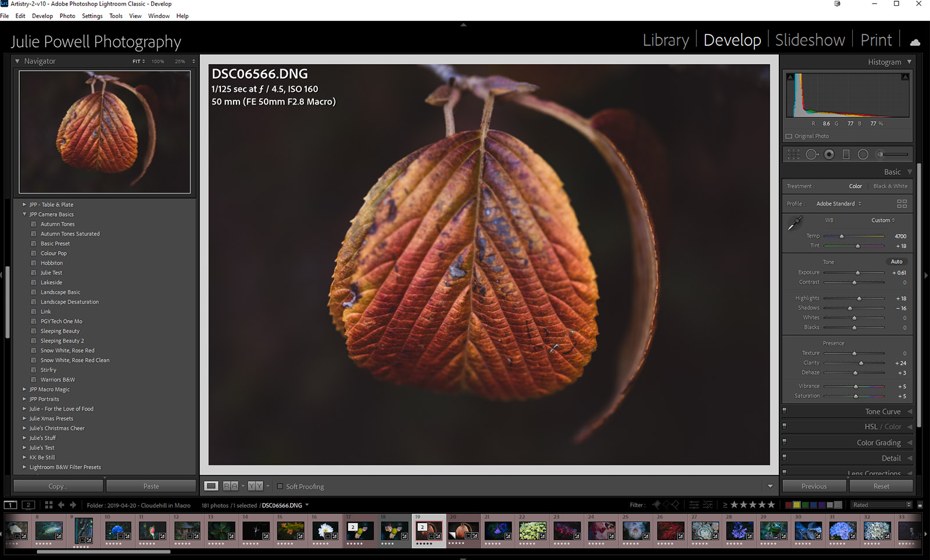
Task: Expand the Tone Curve panel
Action: click(x=882, y=411)
